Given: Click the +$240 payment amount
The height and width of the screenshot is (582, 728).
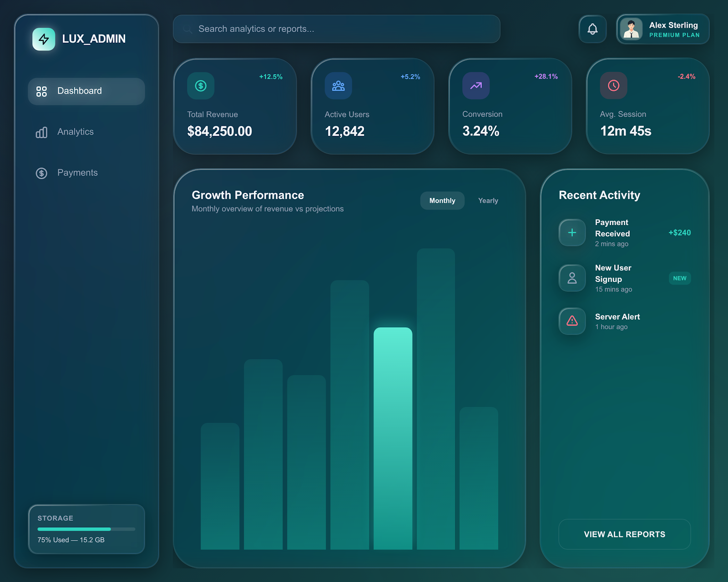Looking at the screenshot, I should [679, 233].
